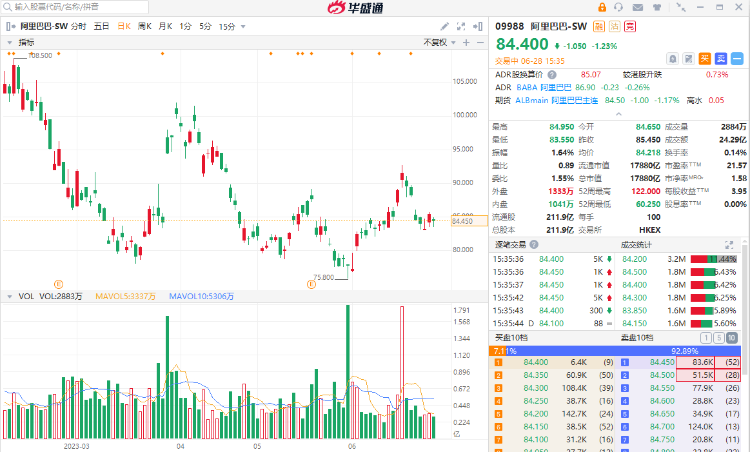750x452 pixels.
Task: Click the blue 卖 sell button
Action: tap(721, 58)
